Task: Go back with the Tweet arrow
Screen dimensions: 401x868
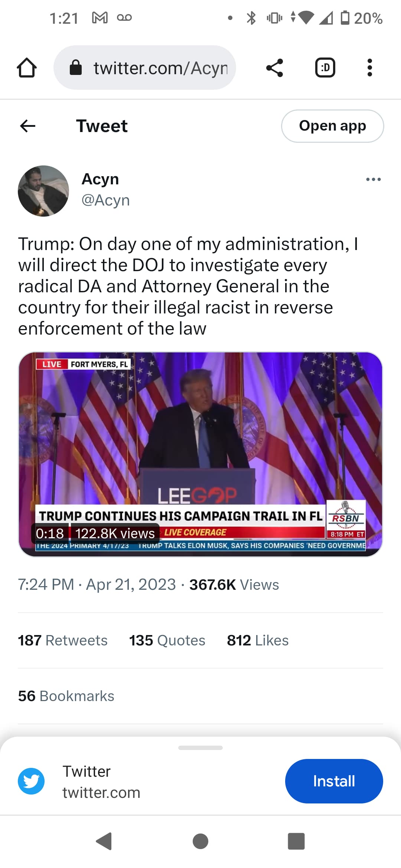Action: point(28,126)
